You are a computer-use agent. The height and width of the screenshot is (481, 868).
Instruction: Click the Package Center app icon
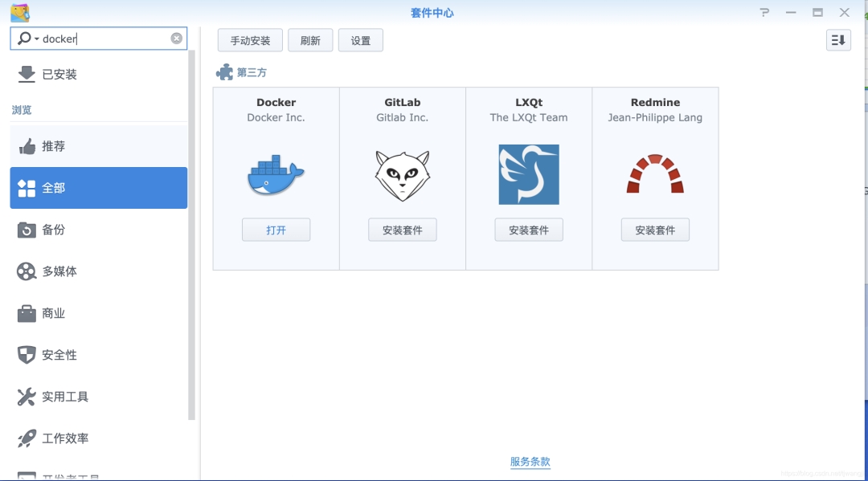20,12
